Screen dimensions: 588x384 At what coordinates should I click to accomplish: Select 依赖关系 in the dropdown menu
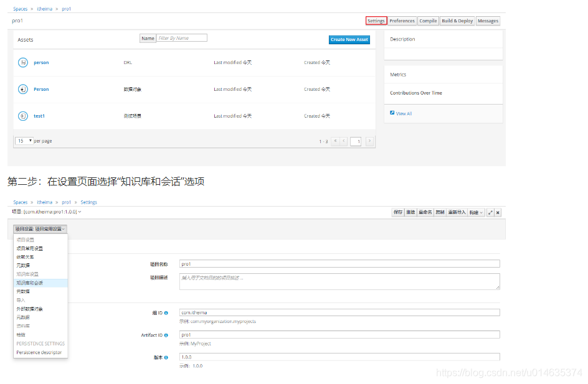(x=25, y=257)
